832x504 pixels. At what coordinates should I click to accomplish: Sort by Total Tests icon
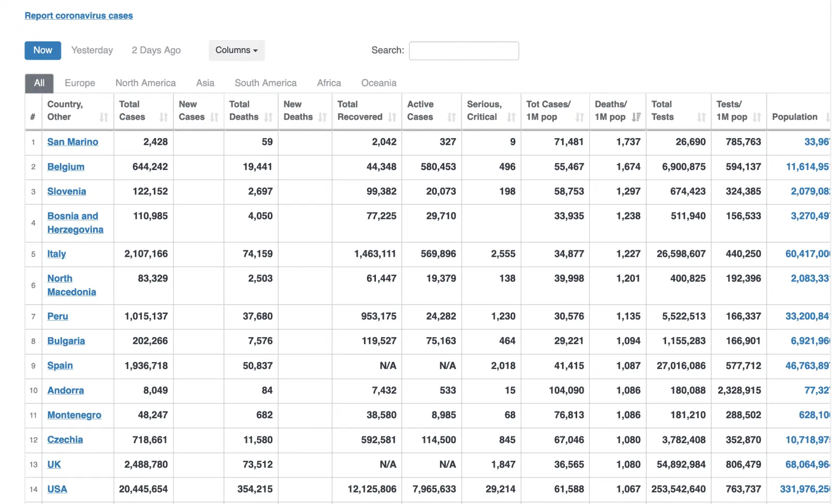[x=701, y=117]
